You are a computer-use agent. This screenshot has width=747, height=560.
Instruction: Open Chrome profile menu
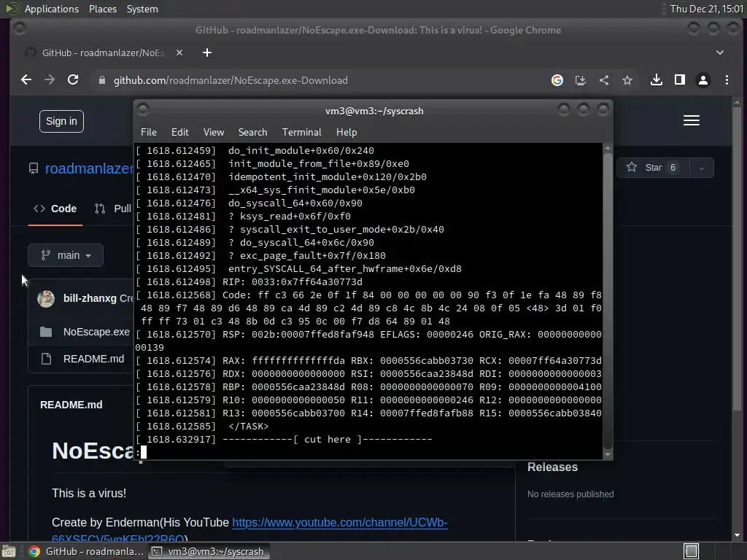[703, 80]
